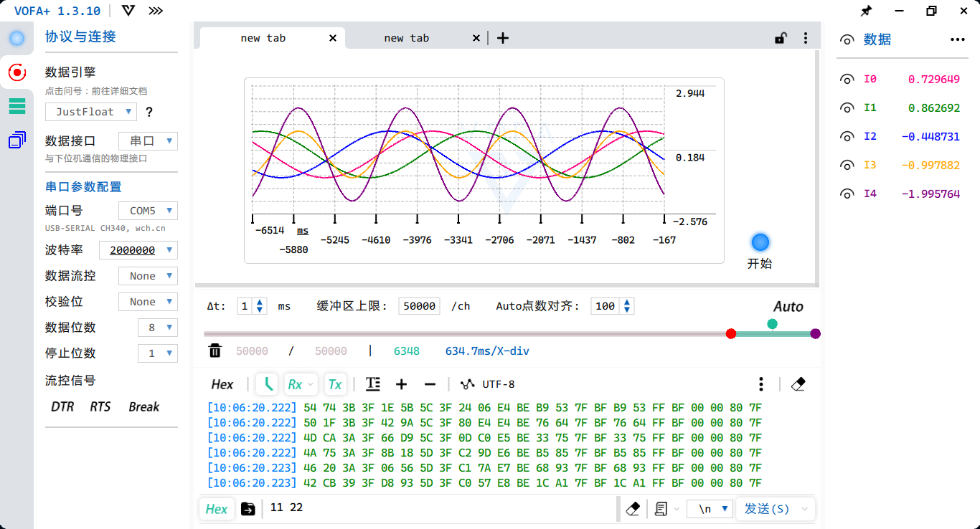
Task: Erase the hex data log with eraser icon
Action: (x=798, y=384)
